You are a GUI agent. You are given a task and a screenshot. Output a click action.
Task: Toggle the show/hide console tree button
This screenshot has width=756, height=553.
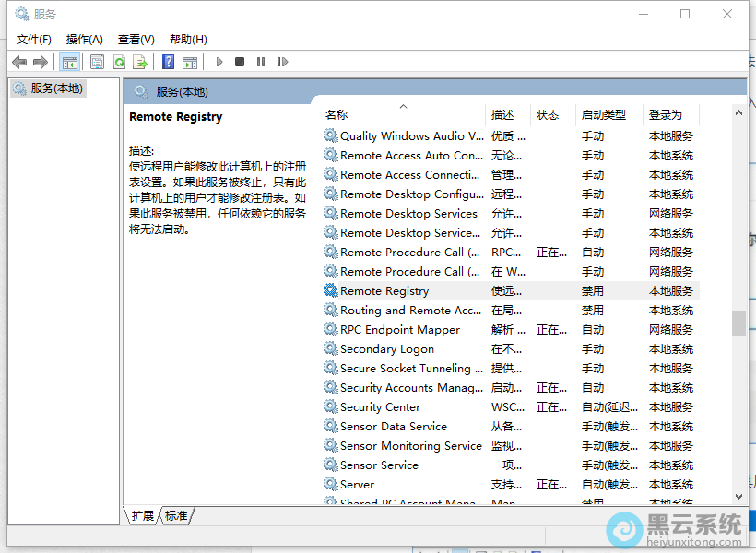click(x=69, y=62)
